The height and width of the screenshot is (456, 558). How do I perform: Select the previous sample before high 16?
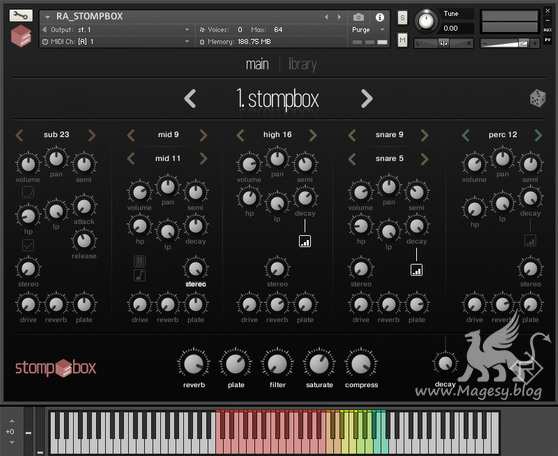(241, 135)
